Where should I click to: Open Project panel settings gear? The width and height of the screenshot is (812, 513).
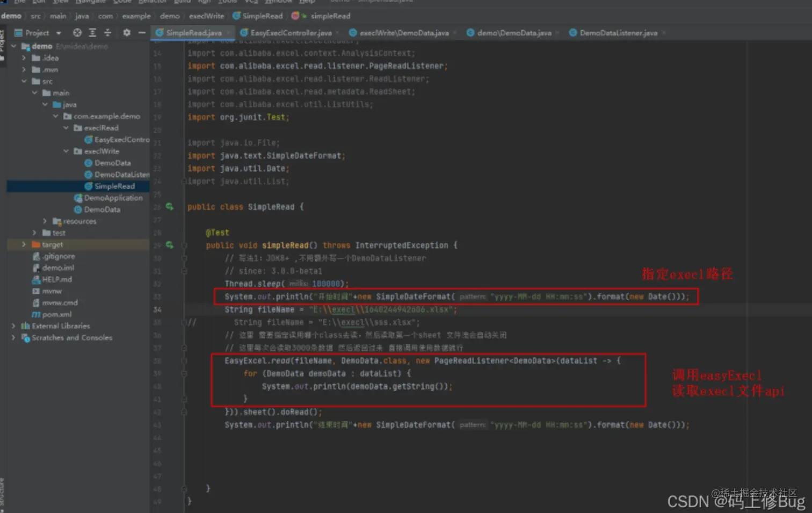click(127, 33)
